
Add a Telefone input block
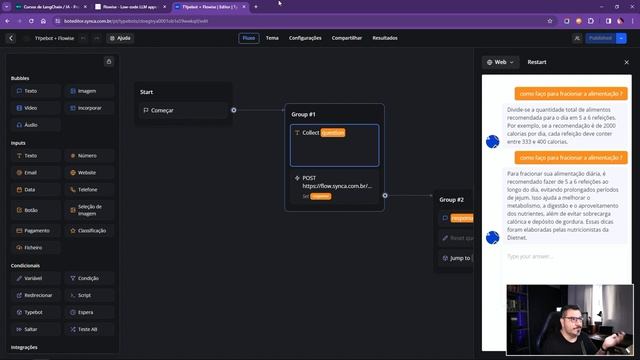coord(89,190)
